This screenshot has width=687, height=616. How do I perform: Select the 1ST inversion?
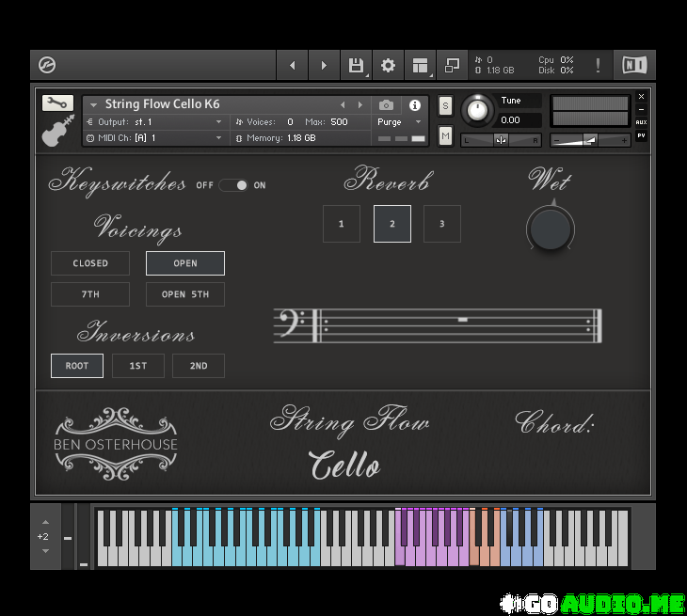point(138,366)
